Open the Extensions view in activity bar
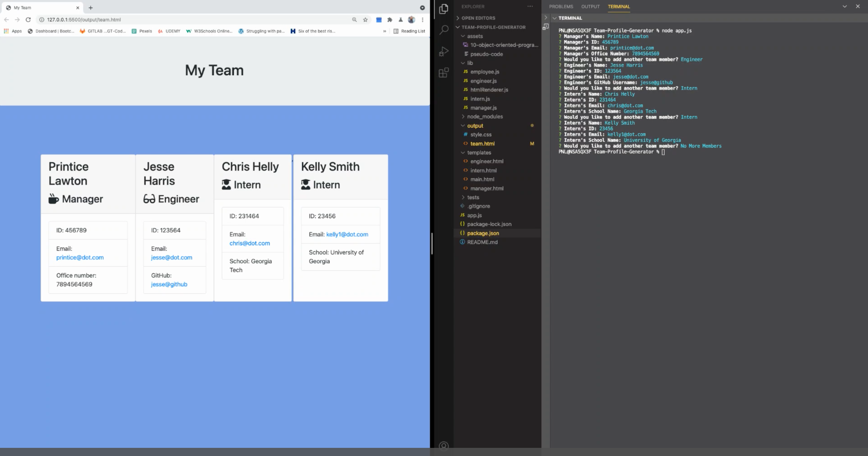 [444, 73]
